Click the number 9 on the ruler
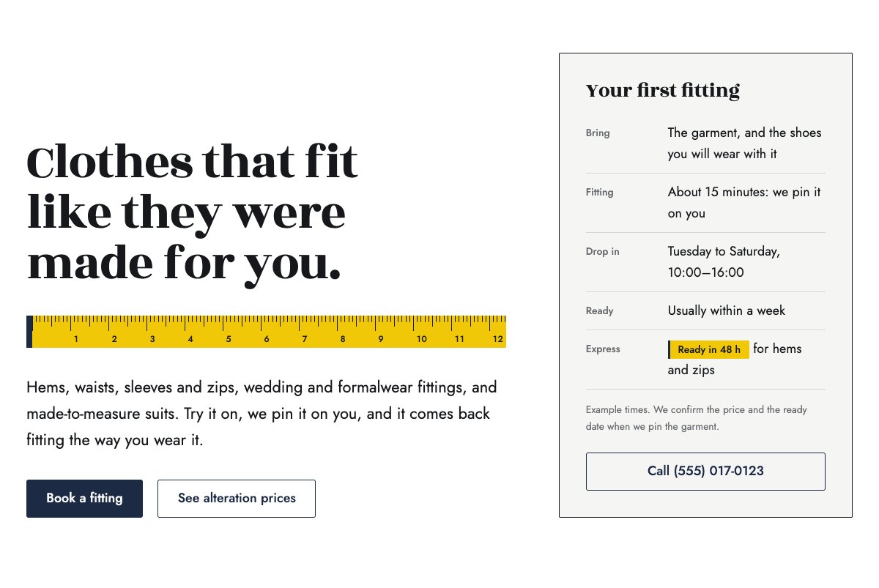Viewport: 879px width, 588px height. (381, 339)
